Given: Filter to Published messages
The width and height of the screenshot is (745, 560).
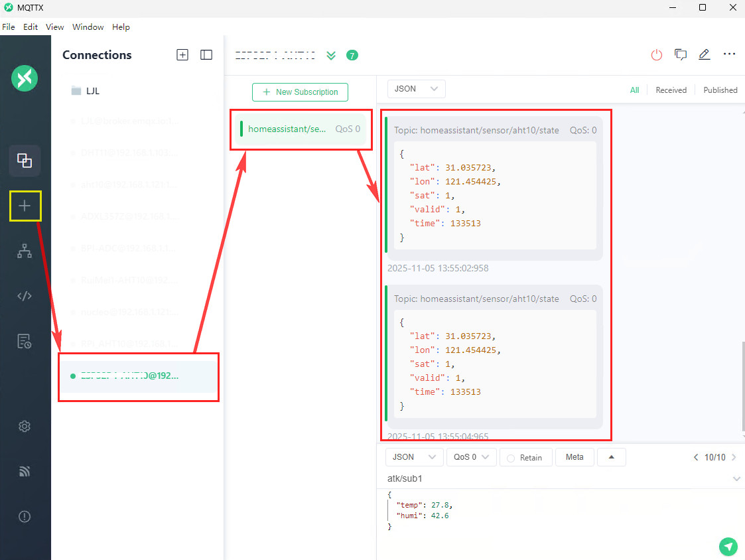Looking at the screenshot, I should 720,90.
